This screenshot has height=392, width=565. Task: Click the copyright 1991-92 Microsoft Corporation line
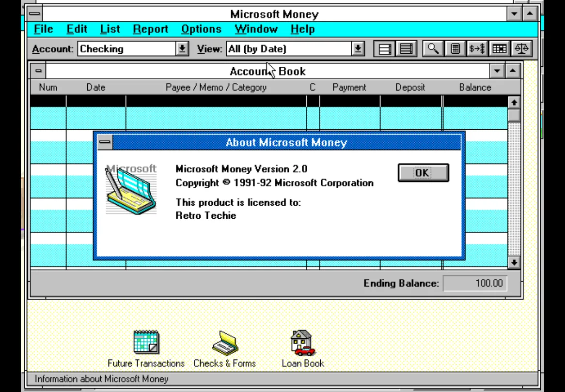[x=275, y=183]
